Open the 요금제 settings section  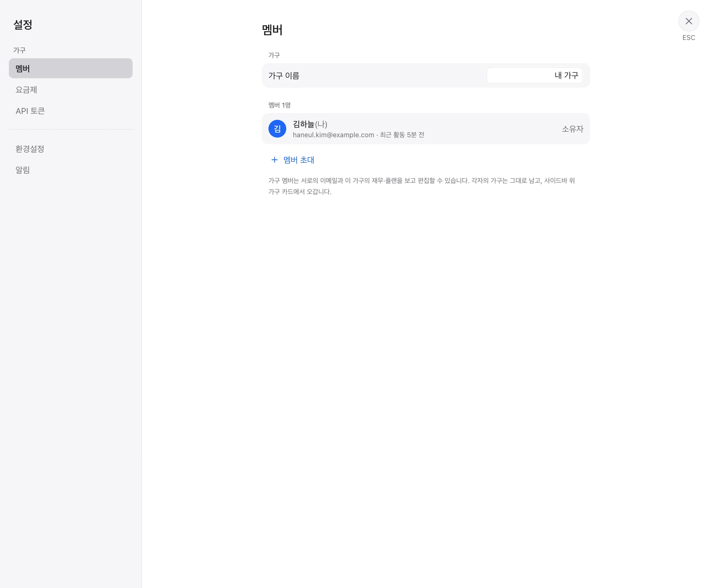(71, 89)
